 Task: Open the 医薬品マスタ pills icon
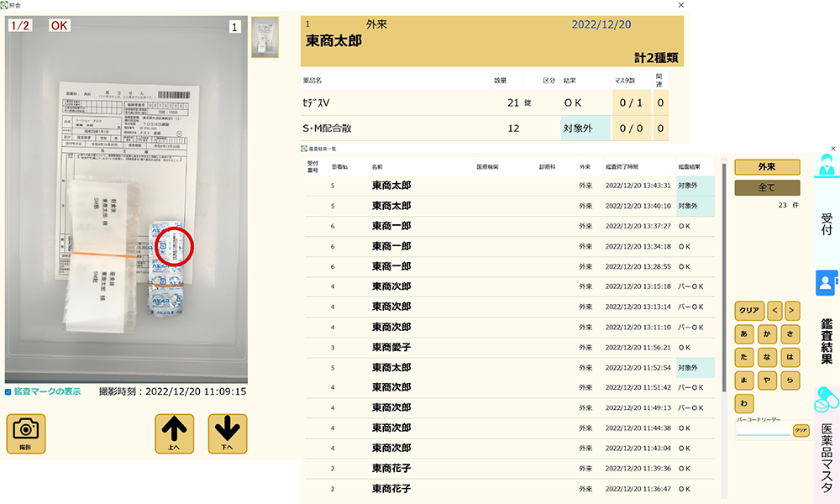827,399
